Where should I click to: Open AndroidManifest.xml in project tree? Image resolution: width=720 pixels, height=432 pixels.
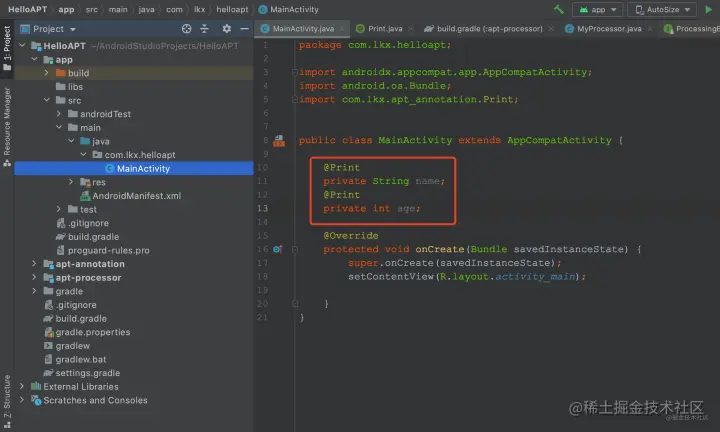coord(136,196)
